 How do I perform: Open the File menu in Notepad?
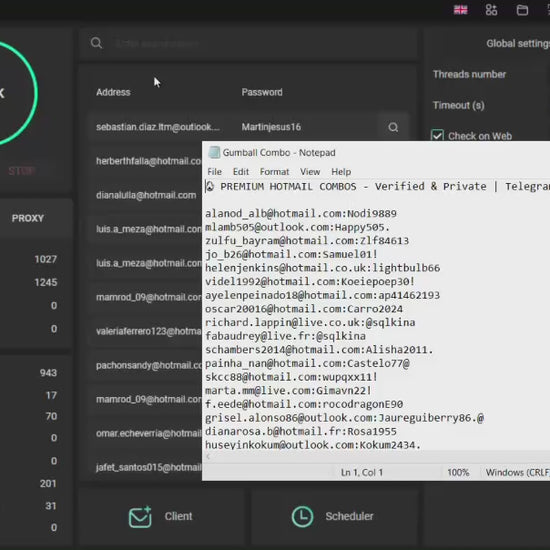click(x=214, y=172)
